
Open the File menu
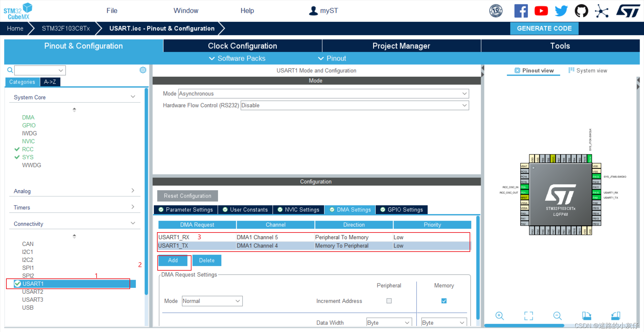point(112,11)
